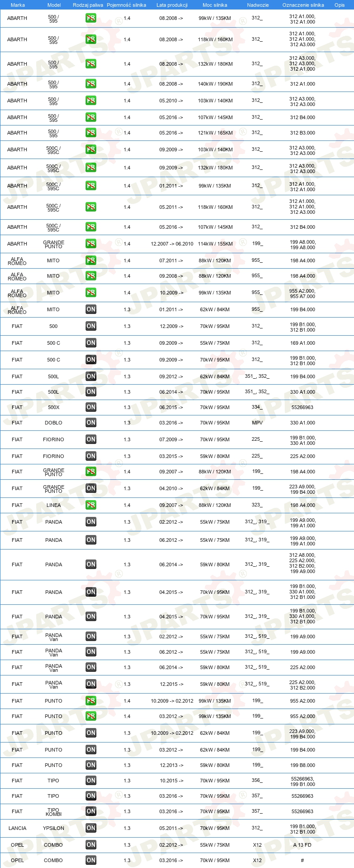Select the TIPO KOMBI model cell
The image size is (354, 868).
coord(53,812)
